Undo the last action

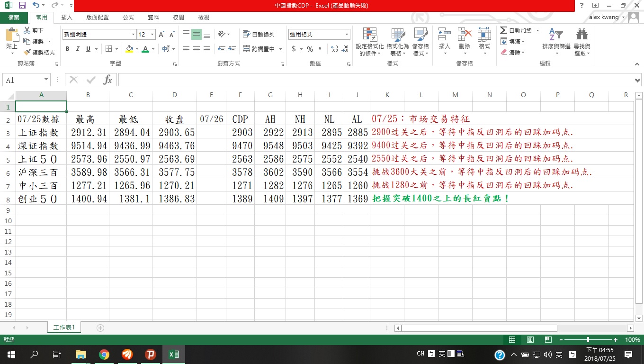click(36, 5)
